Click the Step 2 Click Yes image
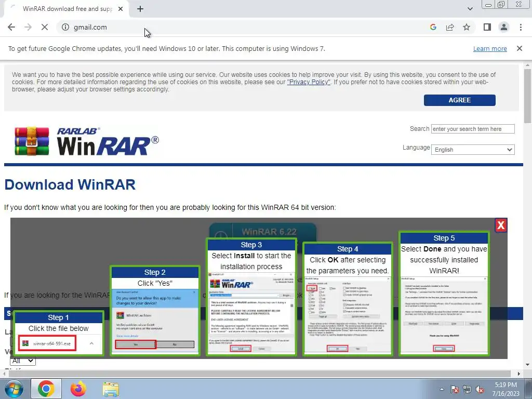 155,321
